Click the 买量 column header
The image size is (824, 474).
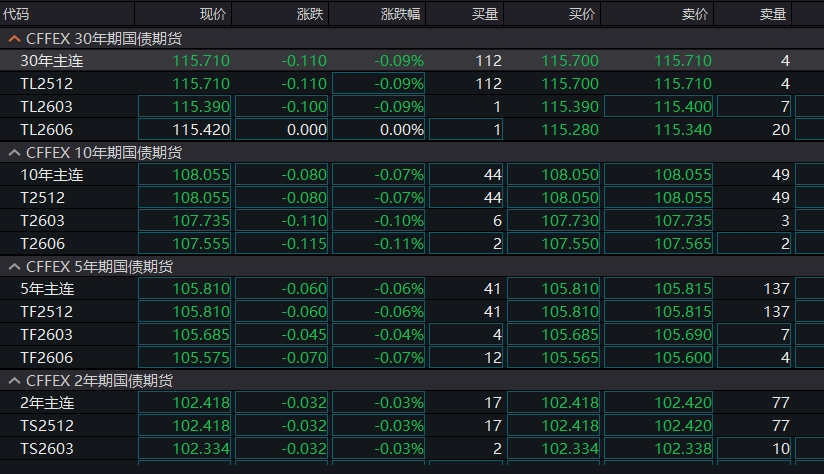point(485,14)
